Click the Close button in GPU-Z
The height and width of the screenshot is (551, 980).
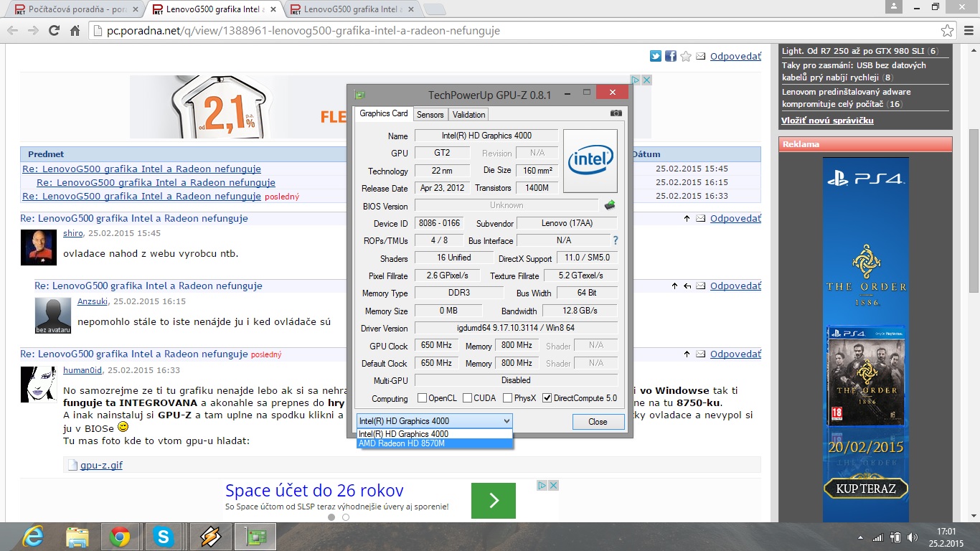(x=598, y=422)
